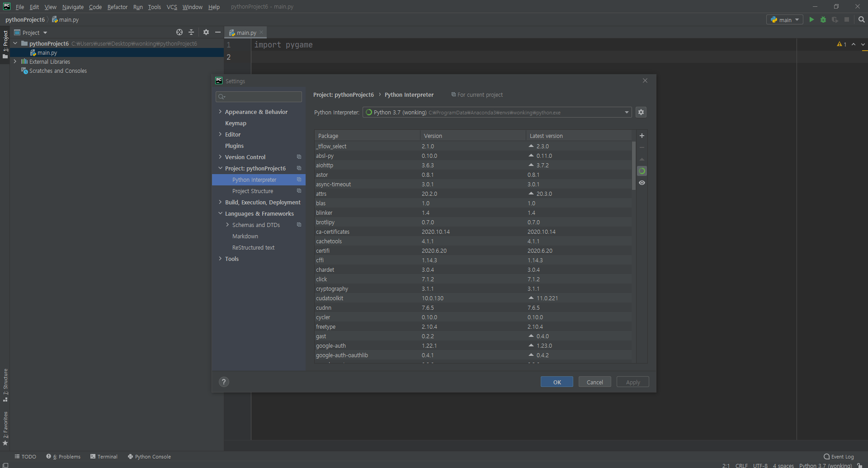868x468 pixels.
Task: Expand Tools settings node
Action: click(220, 259)
